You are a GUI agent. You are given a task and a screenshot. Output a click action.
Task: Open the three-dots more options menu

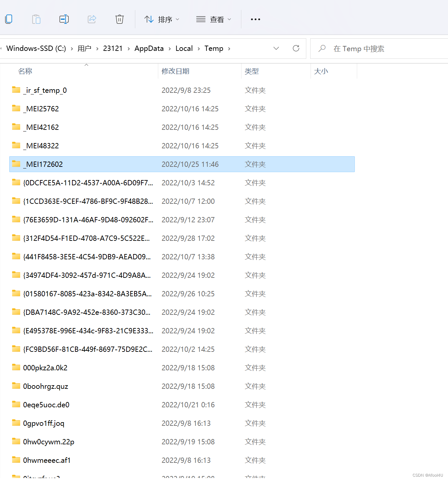255,19
